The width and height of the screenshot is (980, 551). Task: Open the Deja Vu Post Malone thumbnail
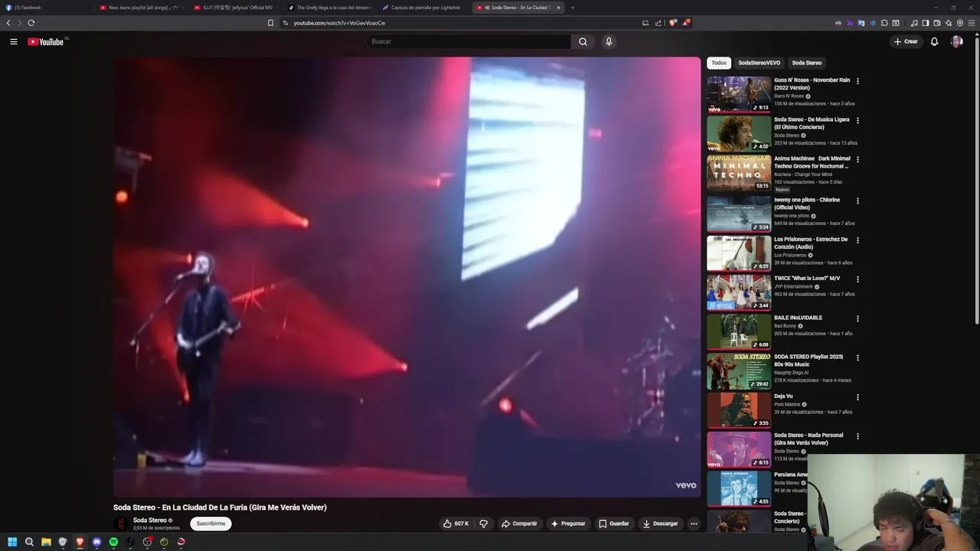(x=739, y=410)
